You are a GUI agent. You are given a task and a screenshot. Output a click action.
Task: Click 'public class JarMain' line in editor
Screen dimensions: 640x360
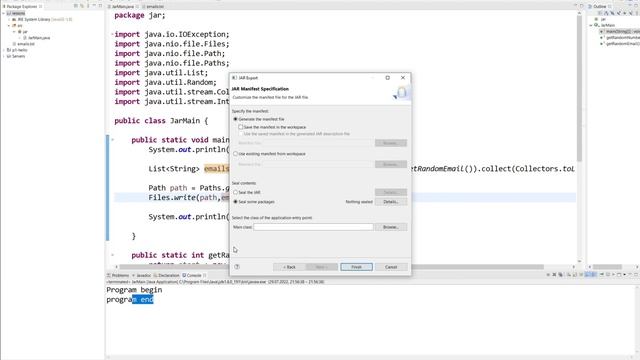161,121
